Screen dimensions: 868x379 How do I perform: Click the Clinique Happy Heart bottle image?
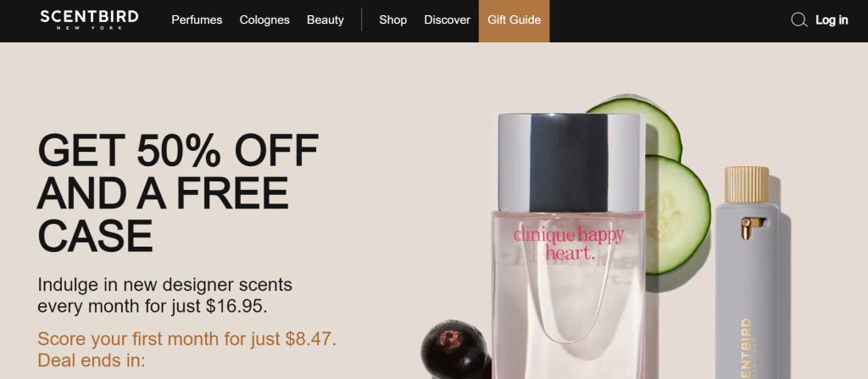click(569, 246)
